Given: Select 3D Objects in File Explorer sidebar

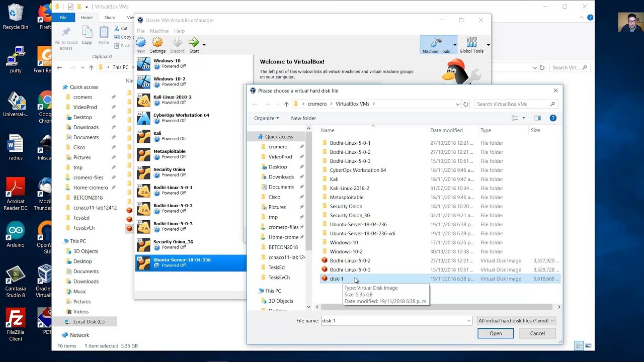Looking at the screenshot, I should [86, 251].
